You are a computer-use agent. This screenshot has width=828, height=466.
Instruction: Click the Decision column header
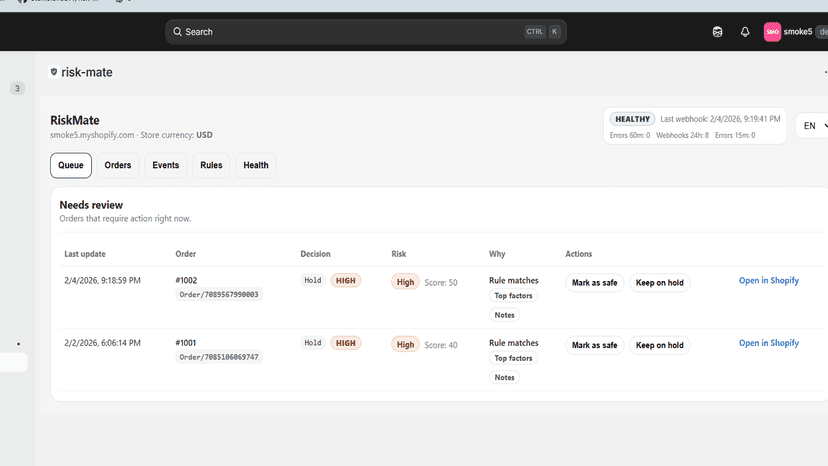[x=315, y=254]
